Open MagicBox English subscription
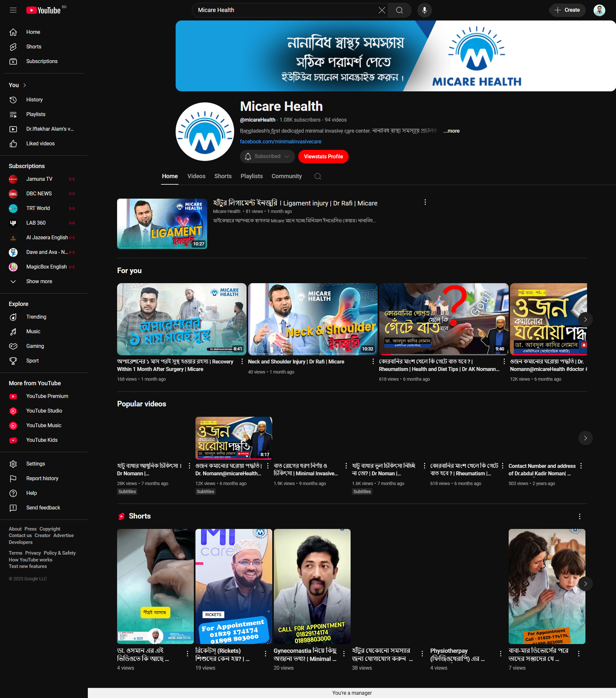616x698 pixels. pyautogui.click(x=44, y=267)
